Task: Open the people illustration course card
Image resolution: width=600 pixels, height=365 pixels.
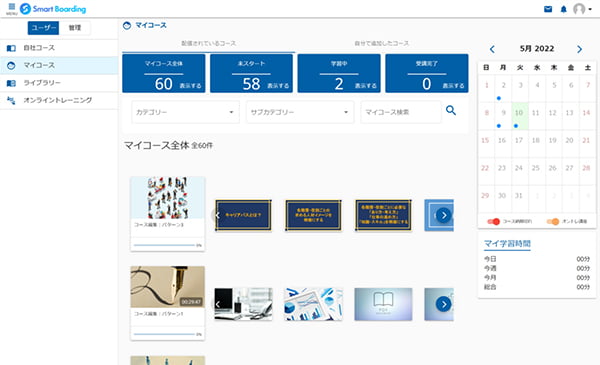Action: [168, 214]
